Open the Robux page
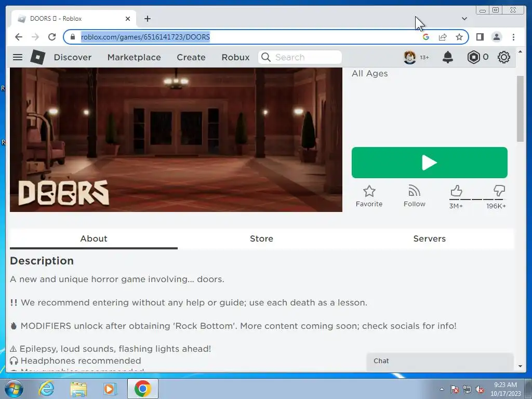The height and width of the screenshot is (399, 532). coord(235,57)
